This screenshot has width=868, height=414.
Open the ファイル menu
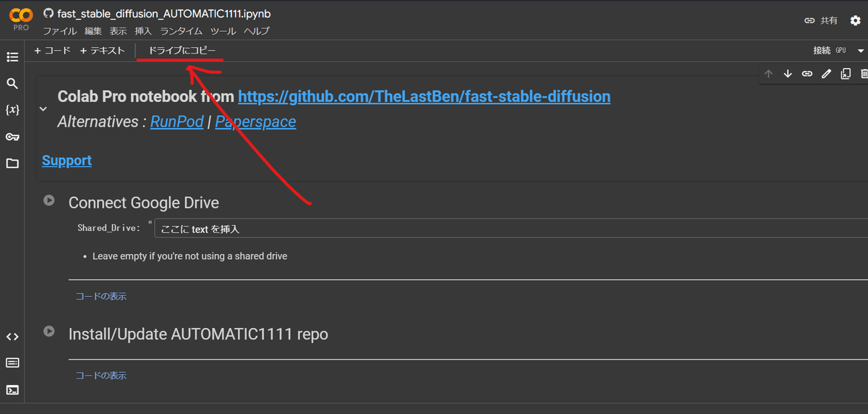[59, 31]
